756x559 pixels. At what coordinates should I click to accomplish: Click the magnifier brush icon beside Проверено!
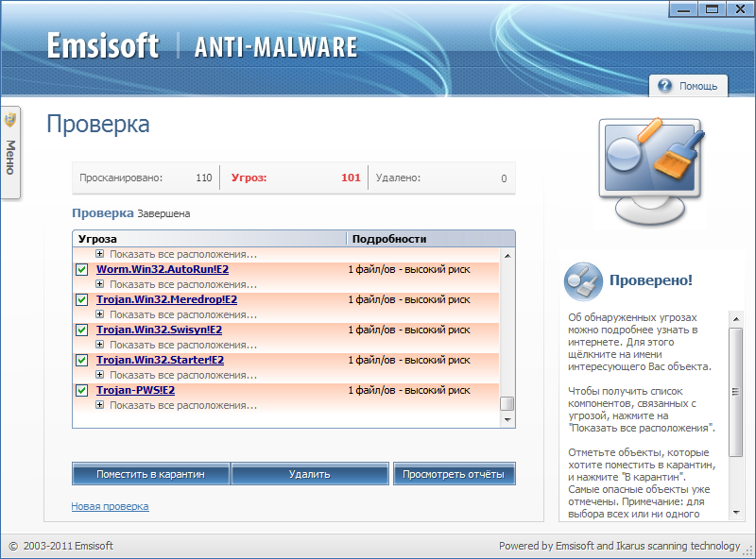click(583, 281)
